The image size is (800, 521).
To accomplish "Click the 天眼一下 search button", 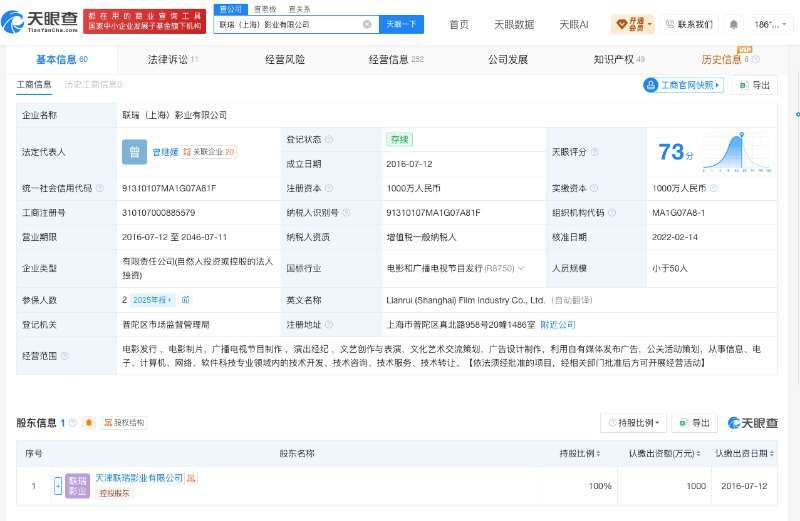I will 402,24.
